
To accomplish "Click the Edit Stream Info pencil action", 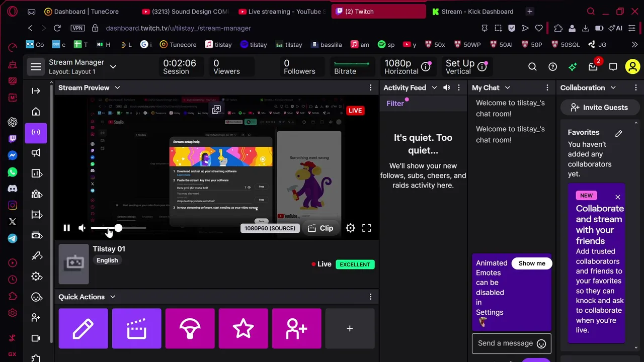I will [83, 329].
